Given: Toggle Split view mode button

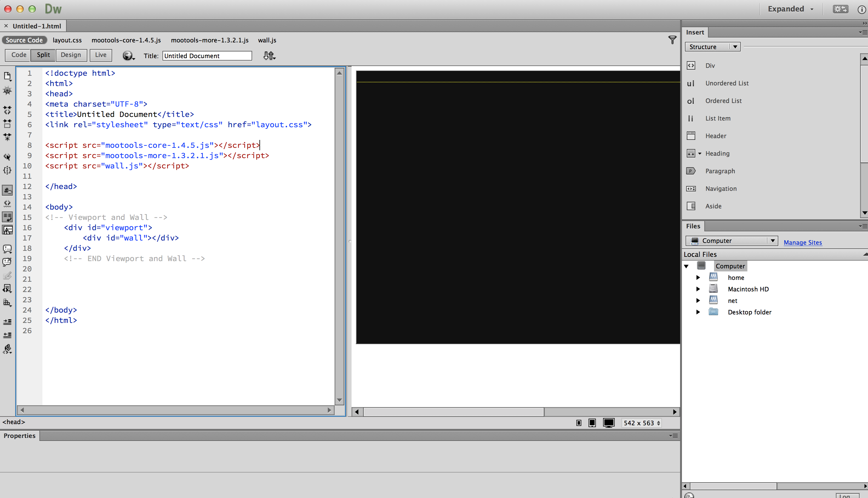Looking at the screenshot, I should point(44,54).
